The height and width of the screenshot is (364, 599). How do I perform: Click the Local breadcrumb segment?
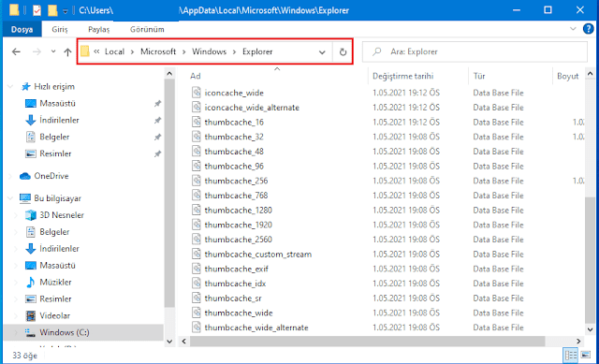click(114, 51)
